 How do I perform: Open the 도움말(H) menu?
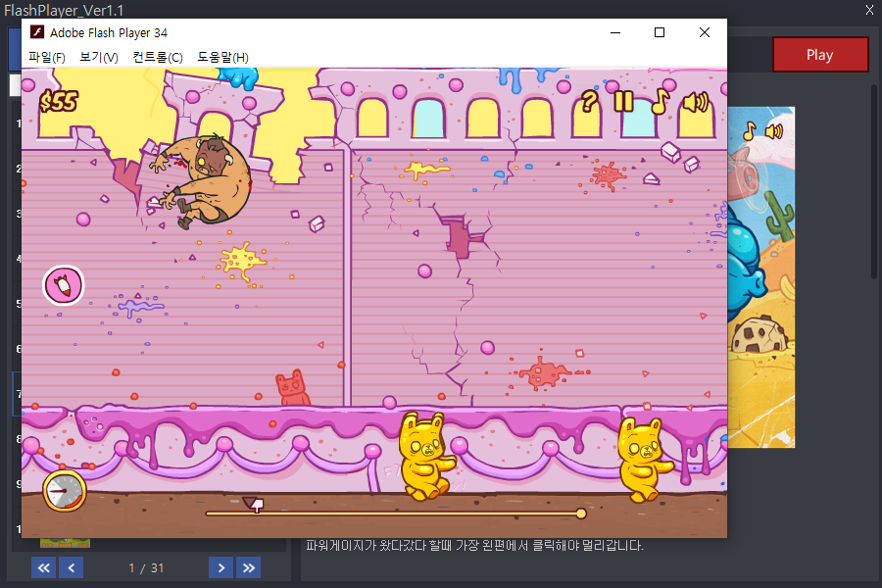pyautogui.click(x=222, y=58)
